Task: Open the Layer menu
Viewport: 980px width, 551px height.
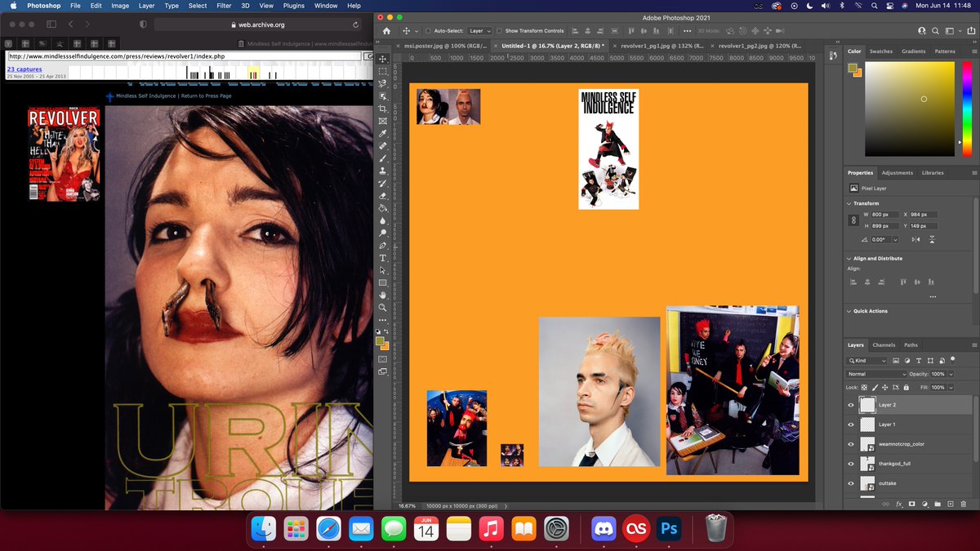Action: pos(146,6)
